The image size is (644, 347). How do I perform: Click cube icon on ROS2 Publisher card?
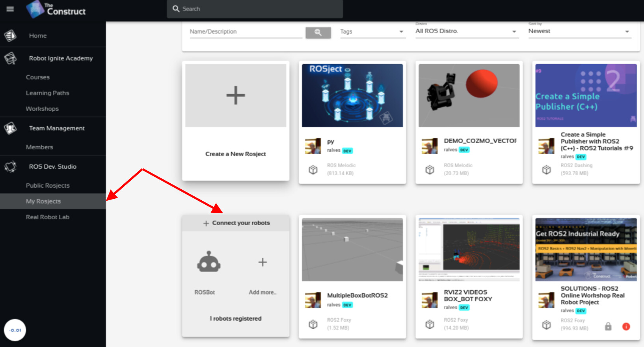pos(546,170)
